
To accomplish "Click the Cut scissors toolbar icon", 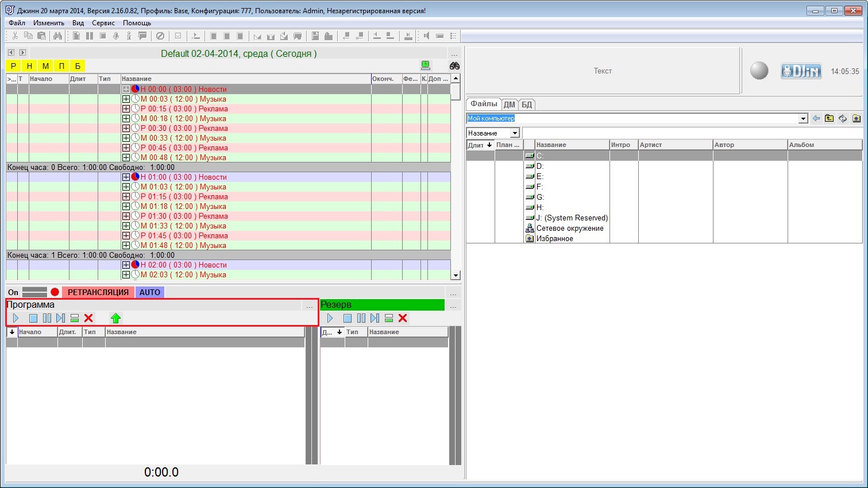I will [x=15, y=36].
